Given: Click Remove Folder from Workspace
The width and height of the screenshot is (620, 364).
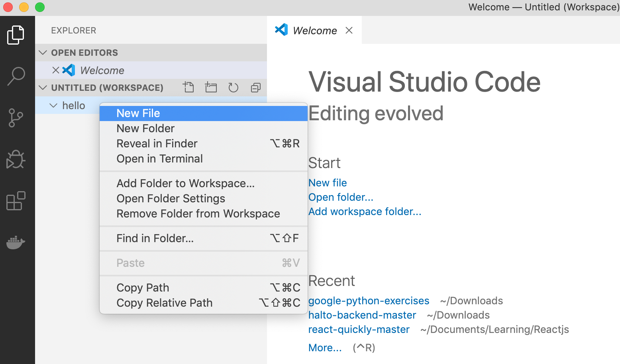Looking at the screenshot, I should pyautogui.click(x=198, y=213).
